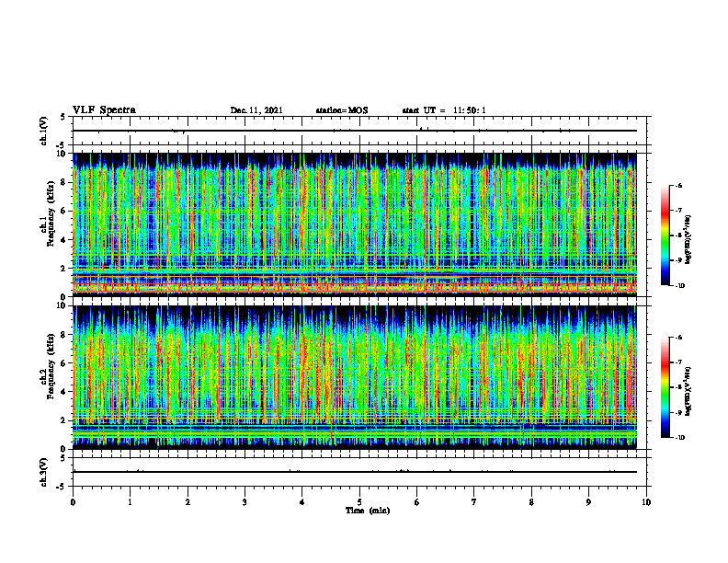This screenshot has width=728, height=563.
Task: Click the ch.1 spectrogram color bar
Action: click(665, 236)
